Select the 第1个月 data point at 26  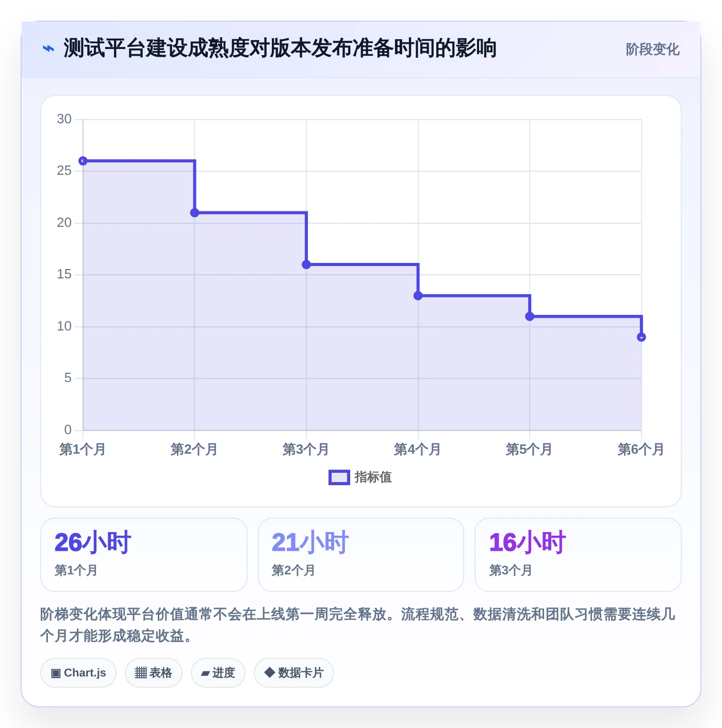tap(83, 161)
